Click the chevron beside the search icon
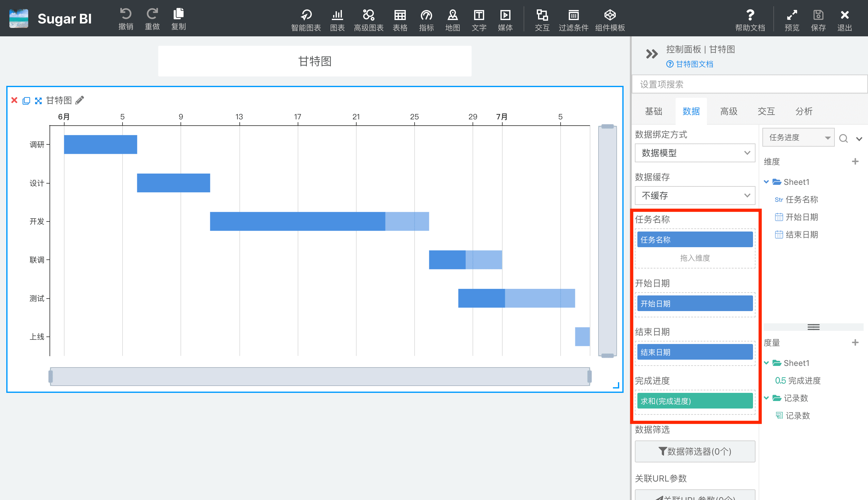The image size is (868, 500). tap(859, 139)
